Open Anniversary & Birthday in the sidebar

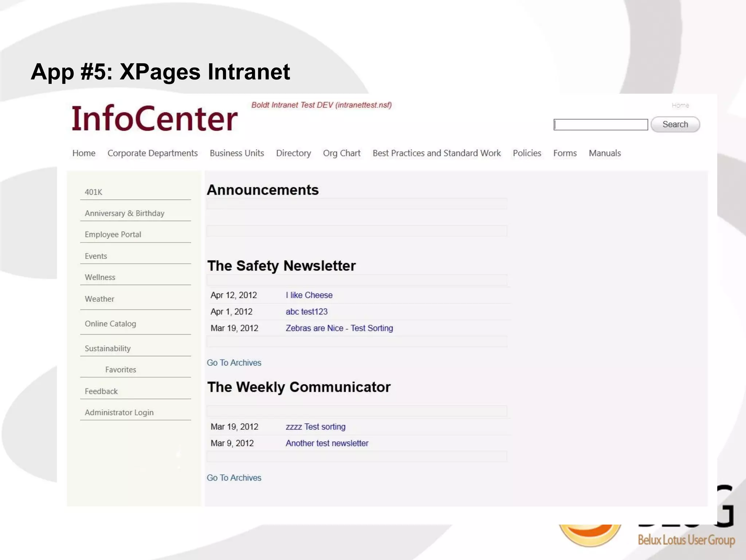(125, 213)
